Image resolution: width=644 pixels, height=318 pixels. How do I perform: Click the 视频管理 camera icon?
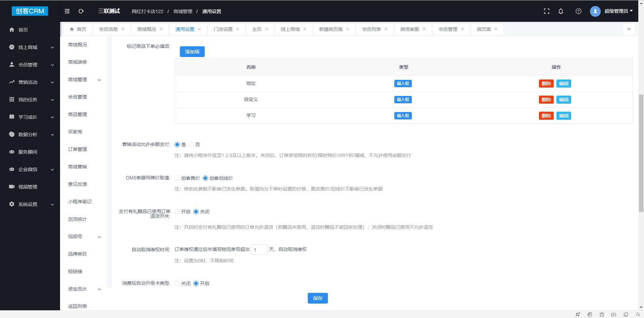12,187
